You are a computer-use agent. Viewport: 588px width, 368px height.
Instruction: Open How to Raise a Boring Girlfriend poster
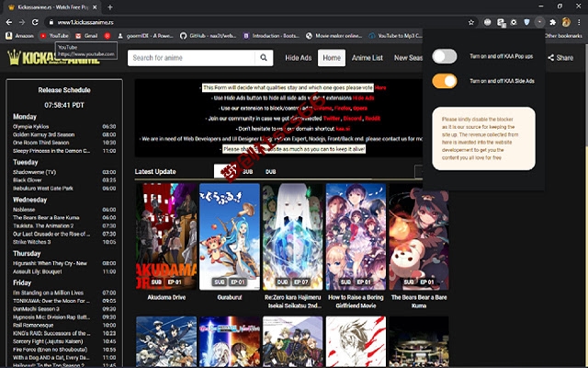pyautogui.click(x=356, y=236)
